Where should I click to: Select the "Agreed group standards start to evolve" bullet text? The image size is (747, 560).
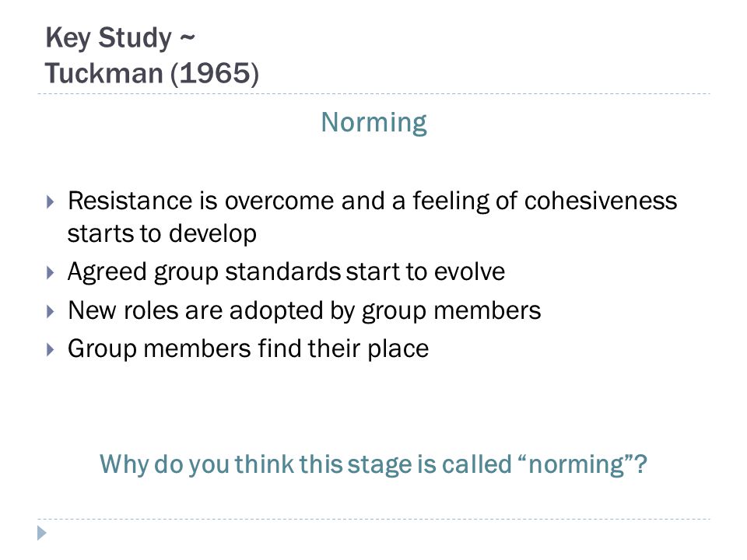point(286,272)
